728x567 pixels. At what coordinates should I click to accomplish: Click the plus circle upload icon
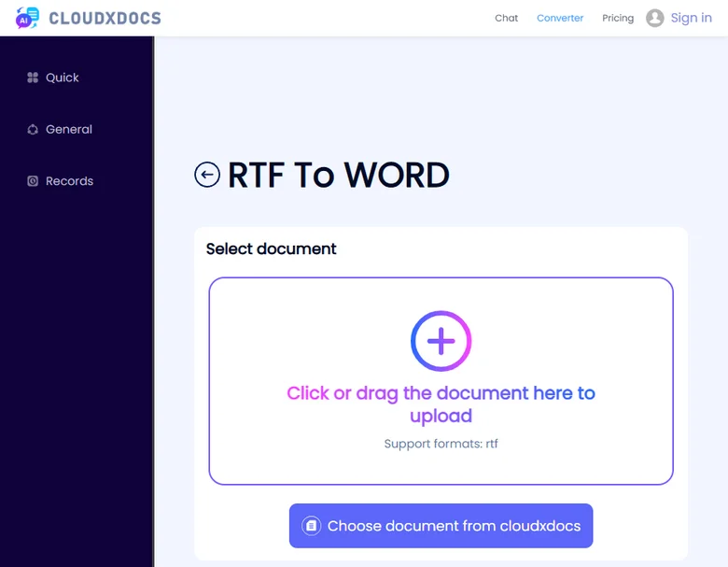click(441, 341)
